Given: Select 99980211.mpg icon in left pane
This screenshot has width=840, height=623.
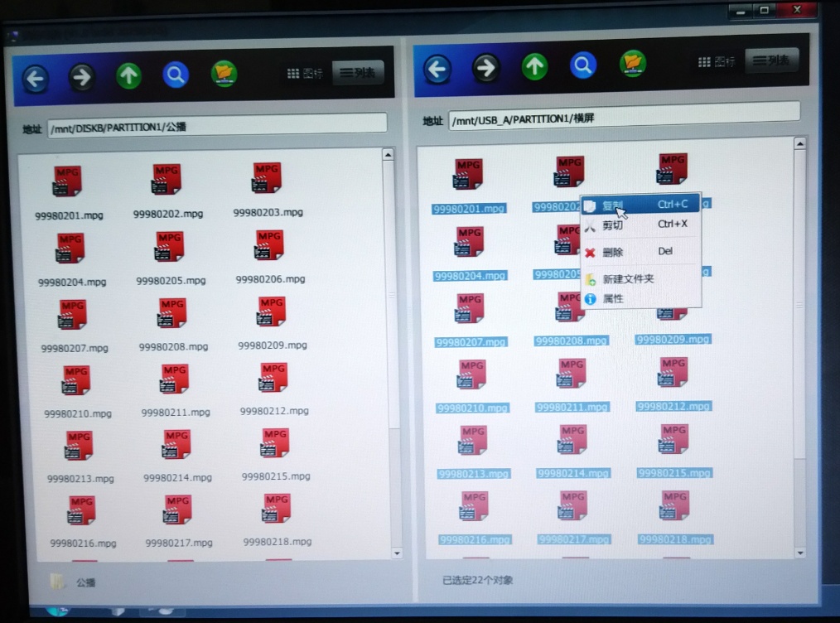Looking at the screenshot, I should click(x=174, y=379).
